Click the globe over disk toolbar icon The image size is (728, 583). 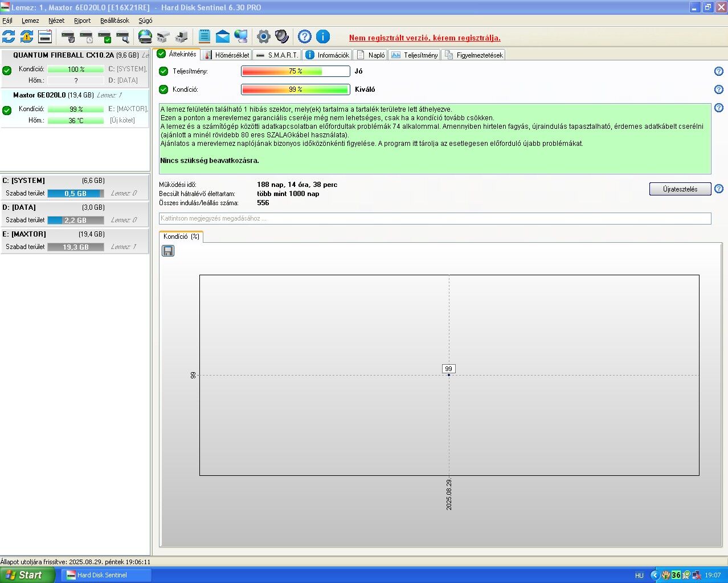(x=145, y=36)
